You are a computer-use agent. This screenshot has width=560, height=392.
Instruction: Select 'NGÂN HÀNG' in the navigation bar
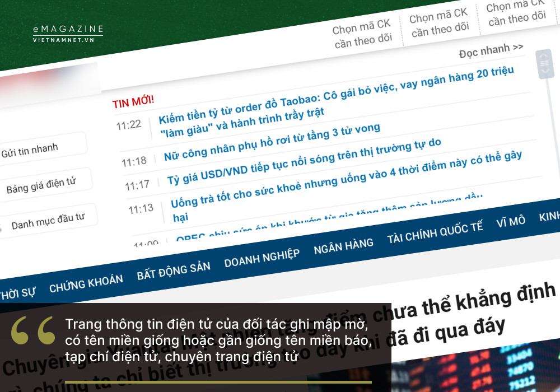[343, 245]
